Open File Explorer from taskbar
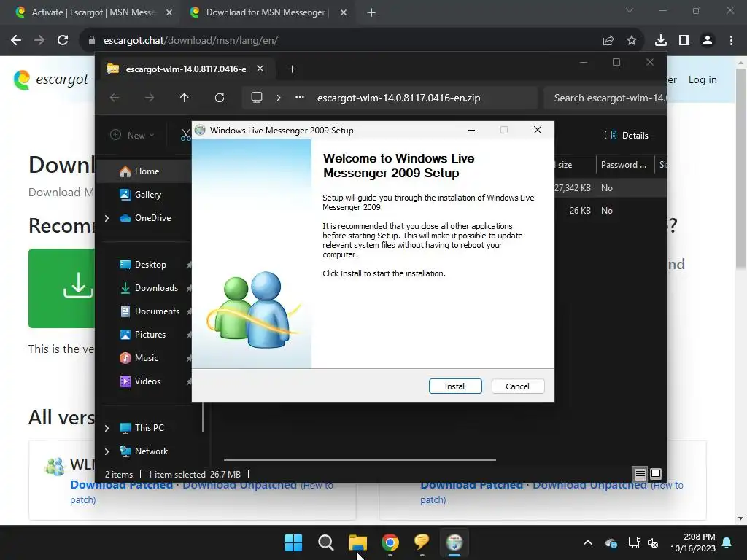747x560 pixels. click(x=357, y=542)
